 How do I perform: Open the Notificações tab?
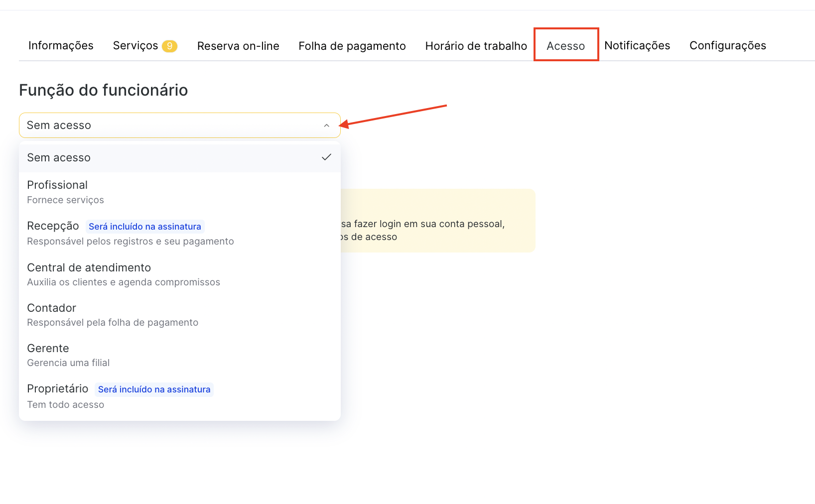pyautogui.click(x=637, y=46)
